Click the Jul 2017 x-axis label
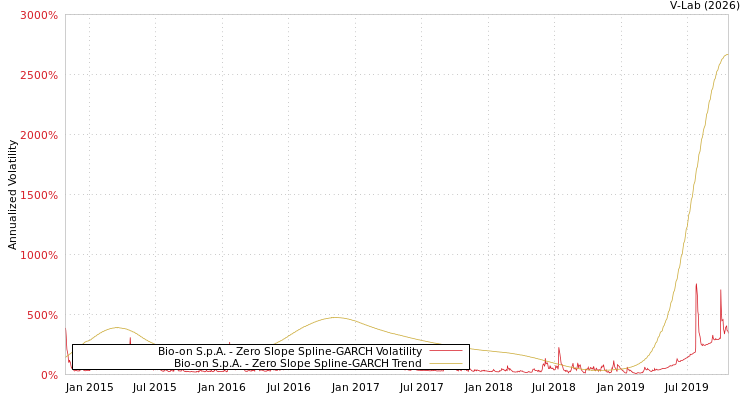Viewport: 750px width, 400px height. coord(421,387)
